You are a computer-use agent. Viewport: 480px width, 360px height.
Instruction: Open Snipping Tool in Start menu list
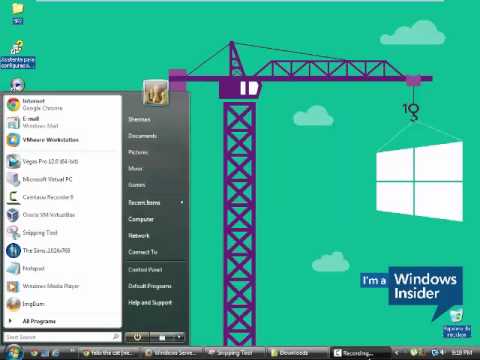[x=62, y=233]
